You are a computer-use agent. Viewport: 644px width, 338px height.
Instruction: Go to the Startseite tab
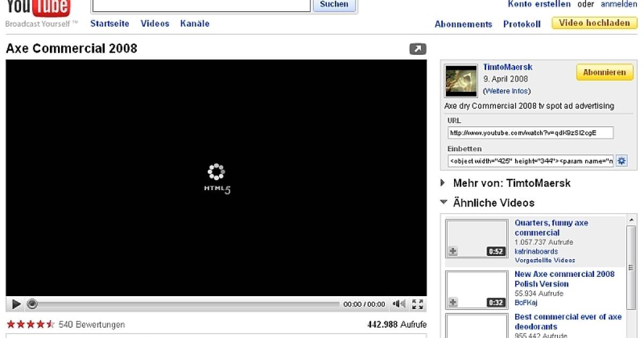click(109, 24)
